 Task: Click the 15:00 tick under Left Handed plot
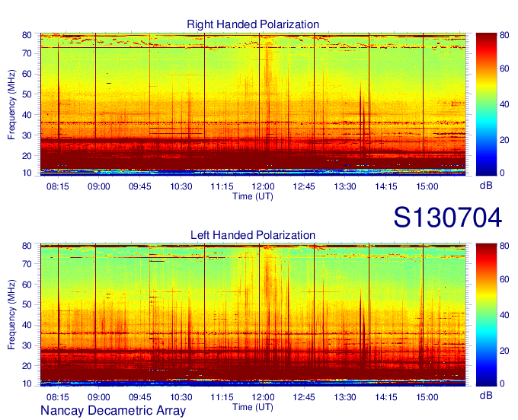tap(427, 397)
